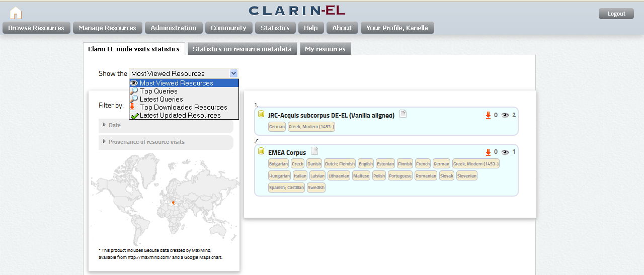This screenshot has width=644, height=275.
Task: Select Latest Queries option
Action: [x=184, y=99]
